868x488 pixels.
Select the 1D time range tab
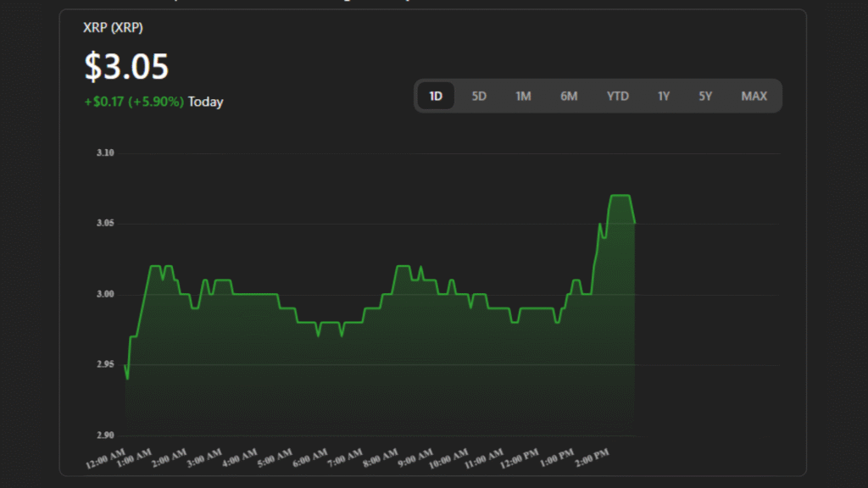pyautogui.click(x=436, y=97)
